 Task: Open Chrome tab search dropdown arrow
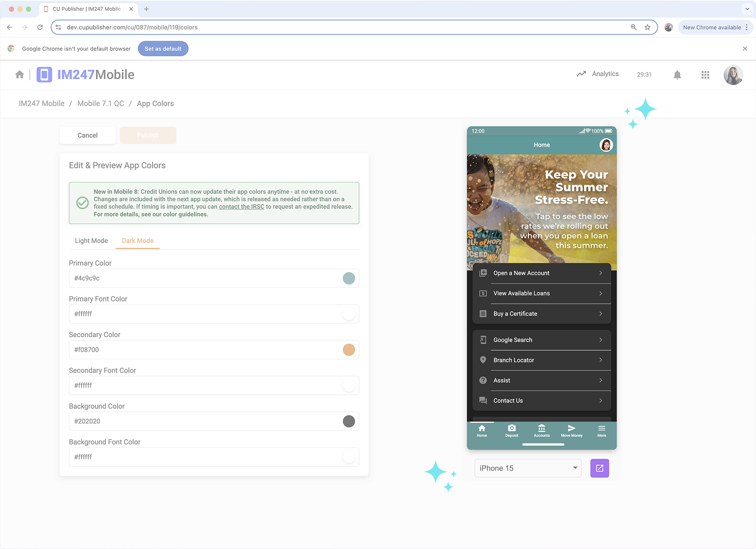pyautogui.click(x=747, y=9)
